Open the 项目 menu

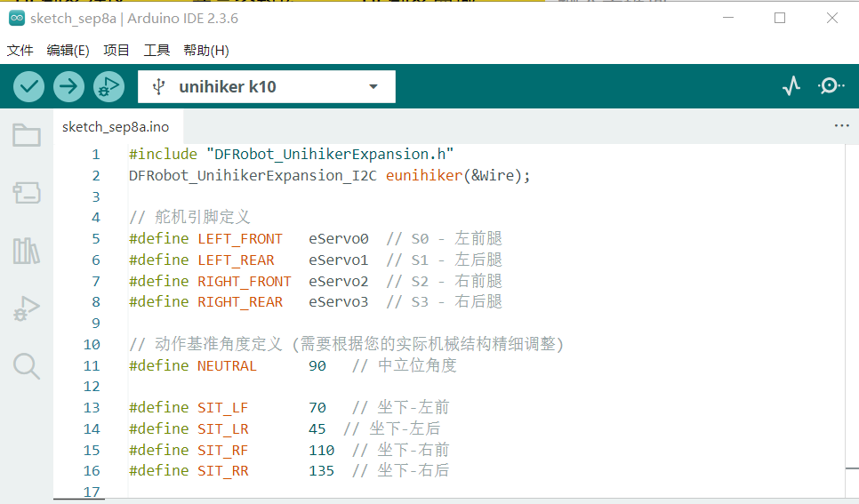click(x=116, y=51)
